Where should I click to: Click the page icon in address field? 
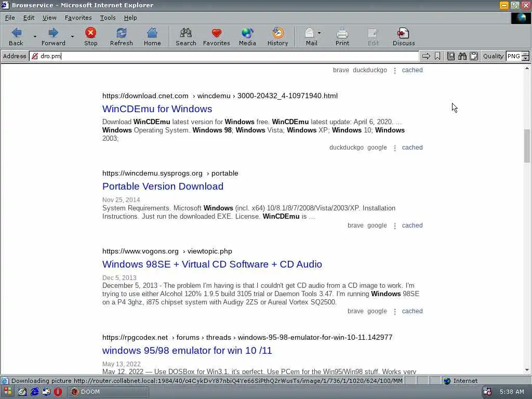35,56
